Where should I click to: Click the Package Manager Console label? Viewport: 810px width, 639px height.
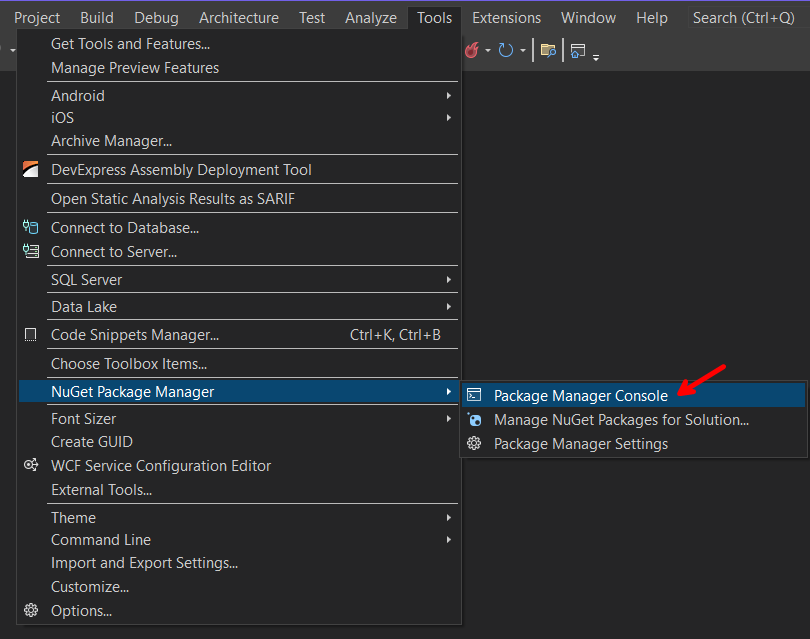coord(581,396)
